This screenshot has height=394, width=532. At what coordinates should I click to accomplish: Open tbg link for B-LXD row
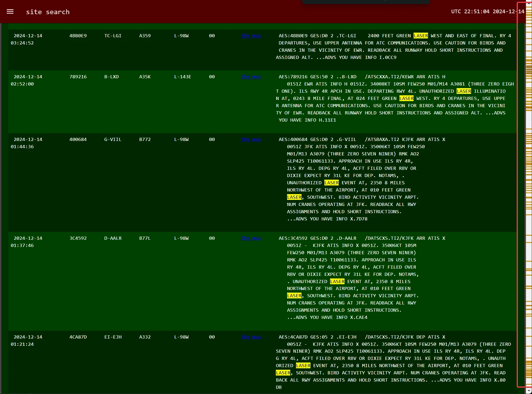pyautogui.click(x=245, y=77)
